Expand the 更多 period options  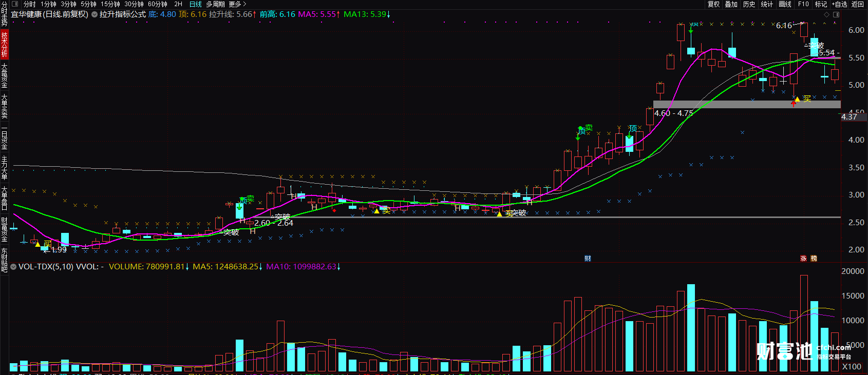coord(237,4)
